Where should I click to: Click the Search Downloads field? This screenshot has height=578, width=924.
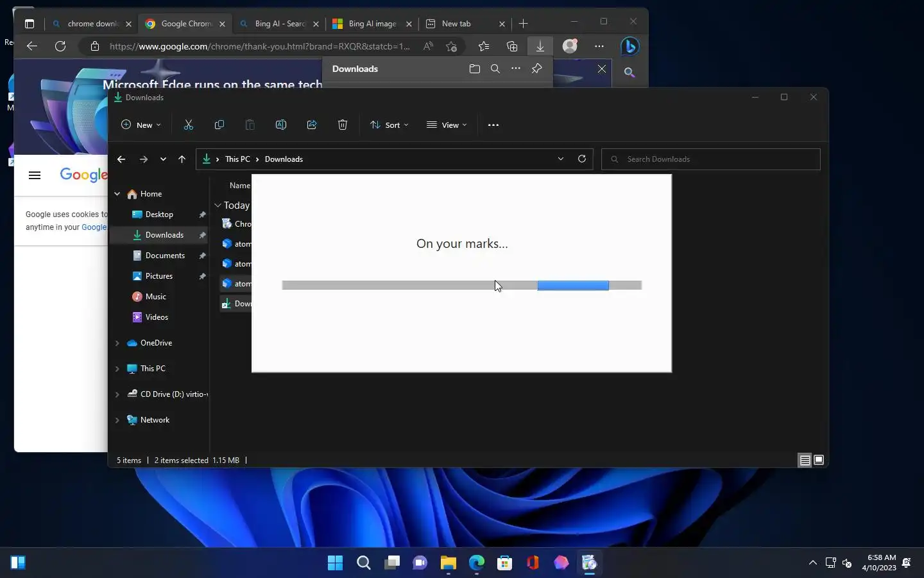coord(711,159)
